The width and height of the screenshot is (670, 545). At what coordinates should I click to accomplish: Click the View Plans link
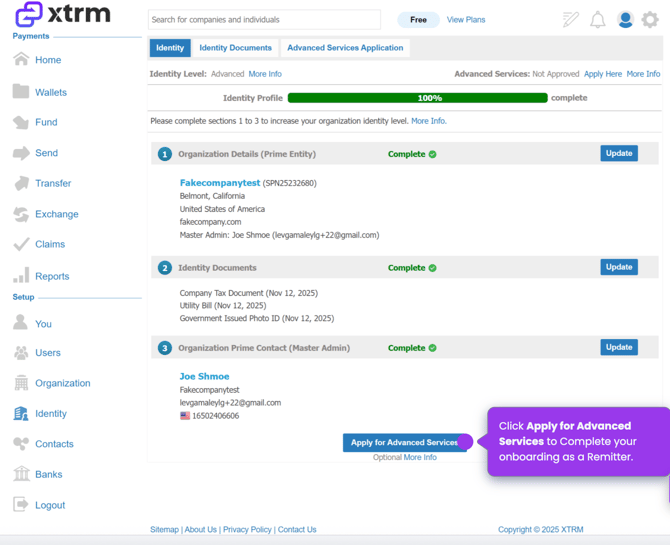[x=466, y=19]
